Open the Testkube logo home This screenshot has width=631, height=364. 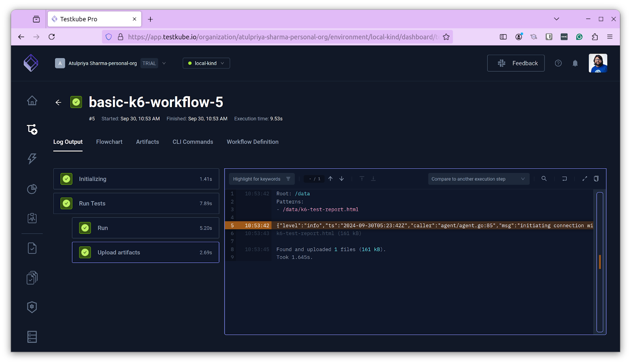(31, 63)
